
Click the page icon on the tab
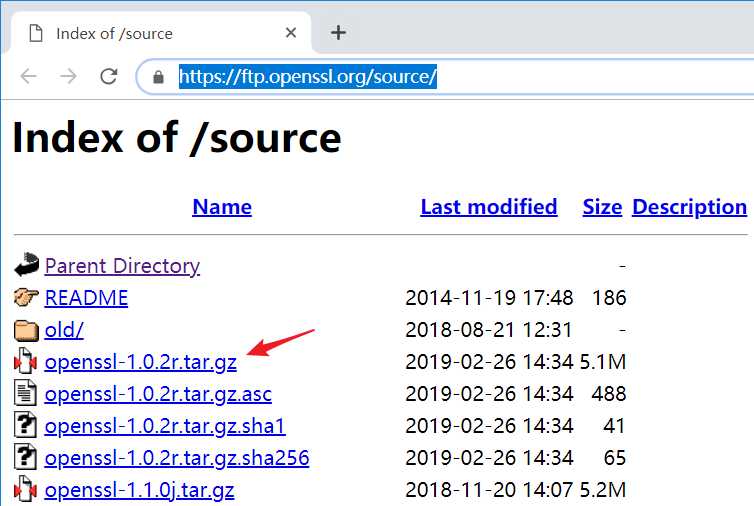point(36,33)
